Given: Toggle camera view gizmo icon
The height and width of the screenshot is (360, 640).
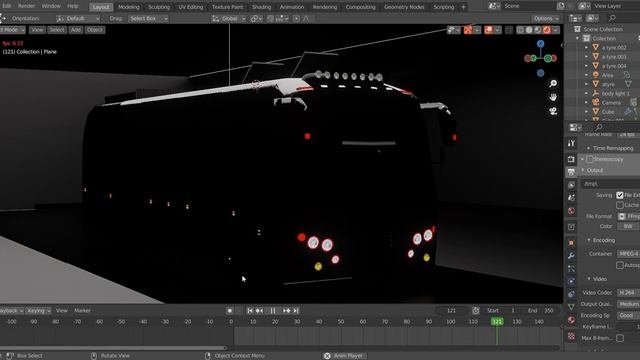Looking at the screenshot, I should (553, 111).
